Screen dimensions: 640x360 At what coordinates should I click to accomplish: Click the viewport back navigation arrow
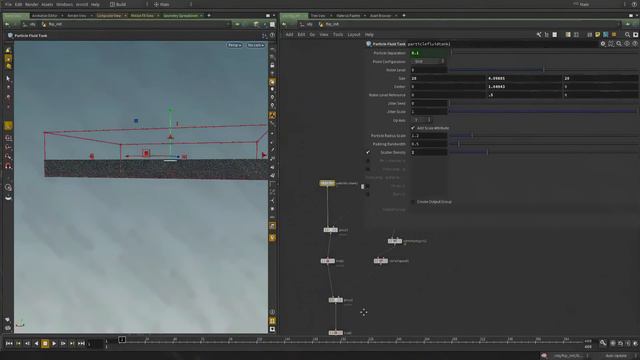pyautogui.click(x=7, y=24)
